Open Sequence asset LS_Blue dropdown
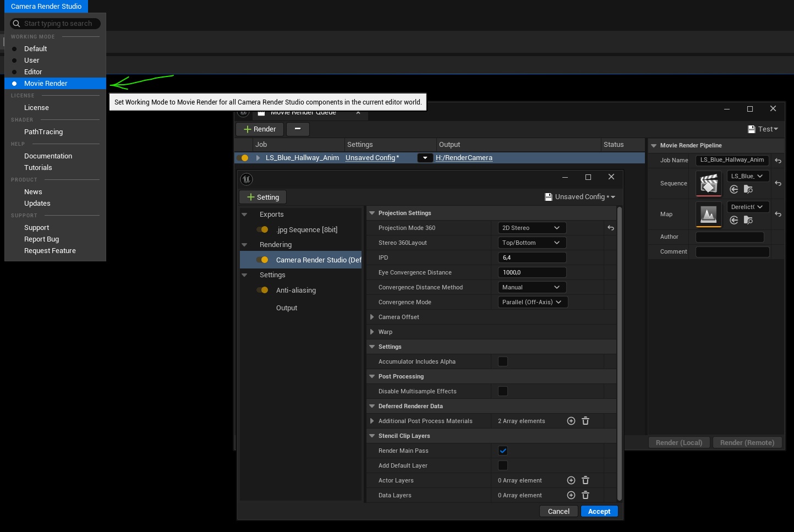Viewport: 794px width, 532px height. point(748,176)
